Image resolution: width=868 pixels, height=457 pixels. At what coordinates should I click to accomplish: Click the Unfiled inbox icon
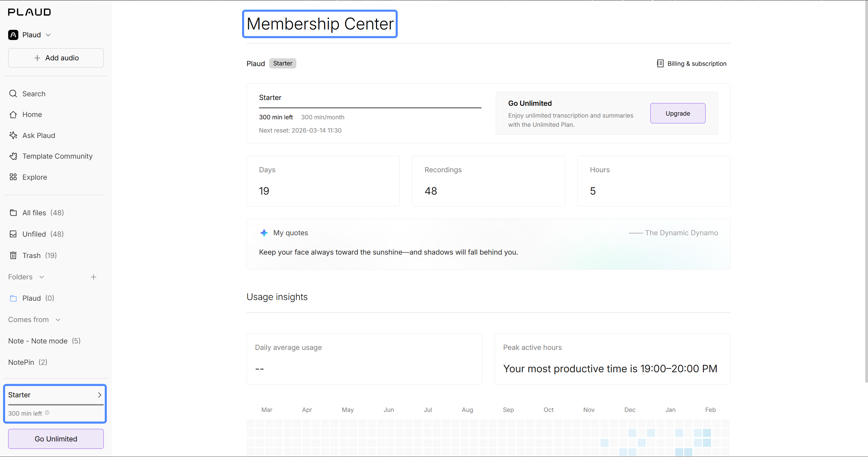13,234
